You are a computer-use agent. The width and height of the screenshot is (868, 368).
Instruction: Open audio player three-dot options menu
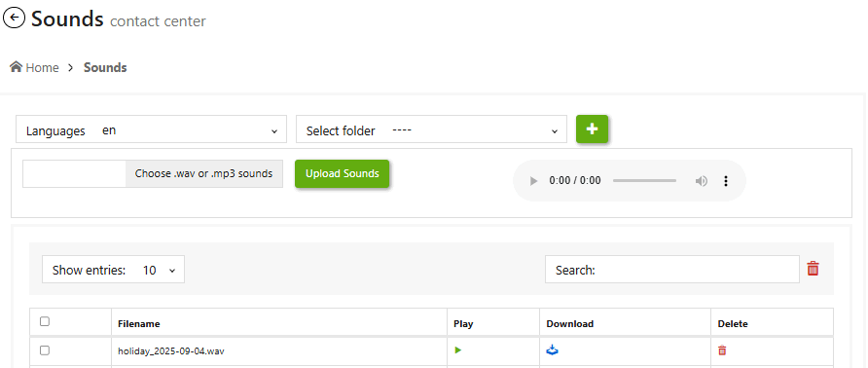[x=726, y=181]
